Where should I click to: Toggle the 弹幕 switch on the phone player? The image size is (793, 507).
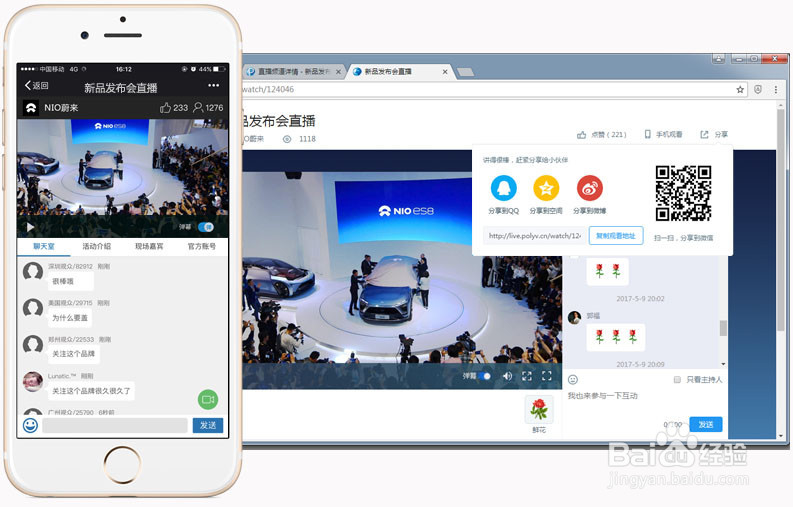[206, 227]
